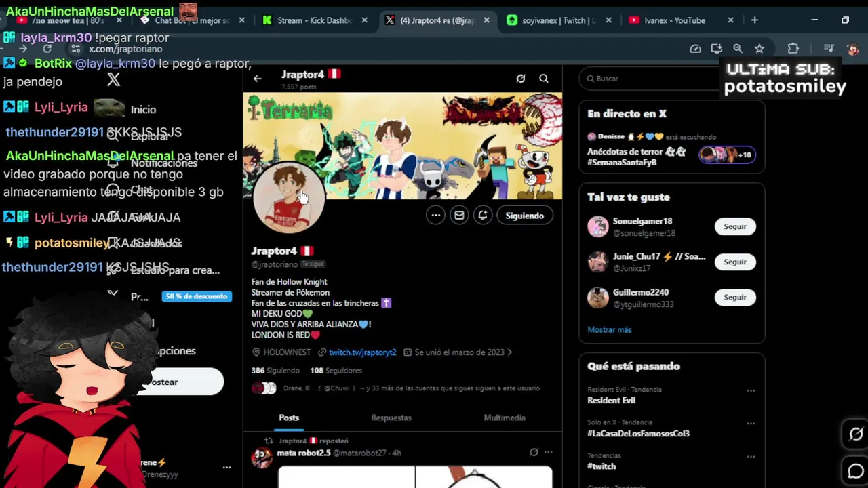
Task: Switch to the Posts tab
Action: coord(289,418)
